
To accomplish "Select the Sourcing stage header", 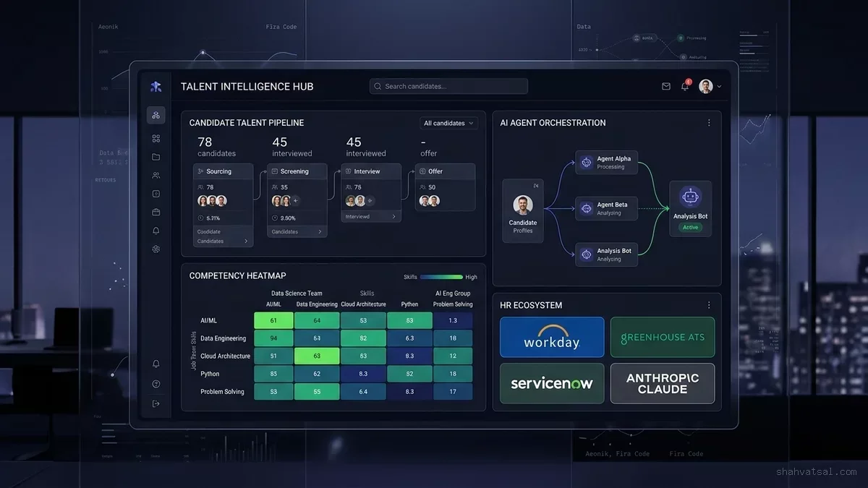I will [x=223, y=171].
